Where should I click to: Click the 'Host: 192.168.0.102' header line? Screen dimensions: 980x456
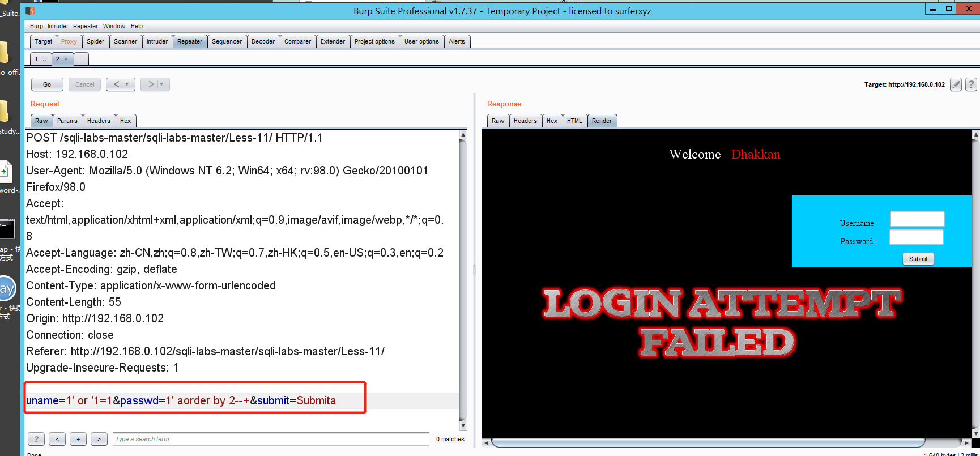point(77,154)
